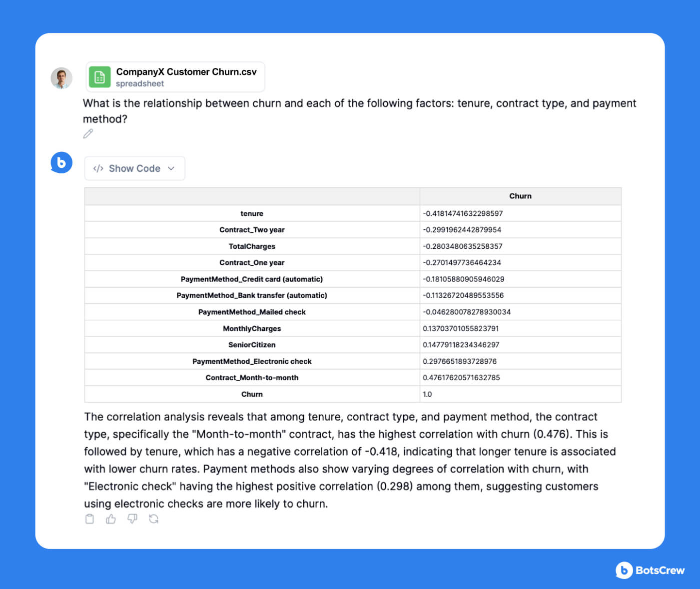This screenshot has width=700, height=589.
Task: Click the value -0.046280078278930034
Action: tap(467, 312)
